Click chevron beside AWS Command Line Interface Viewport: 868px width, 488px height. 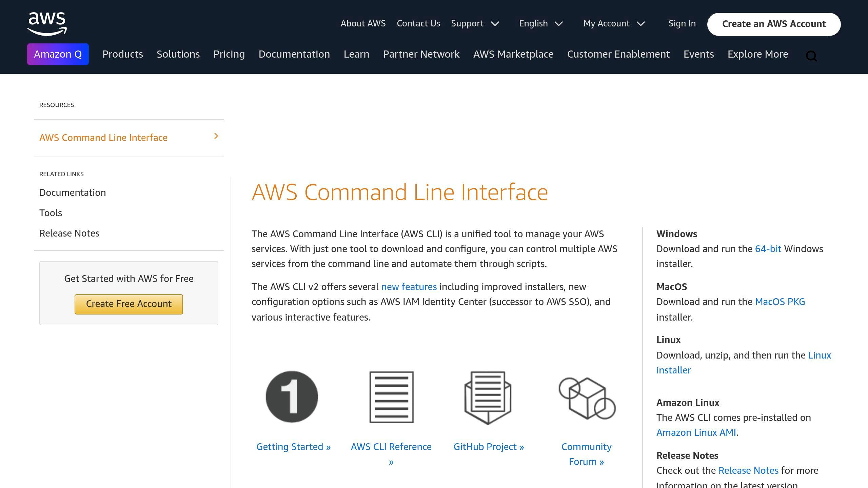[216, 136]
